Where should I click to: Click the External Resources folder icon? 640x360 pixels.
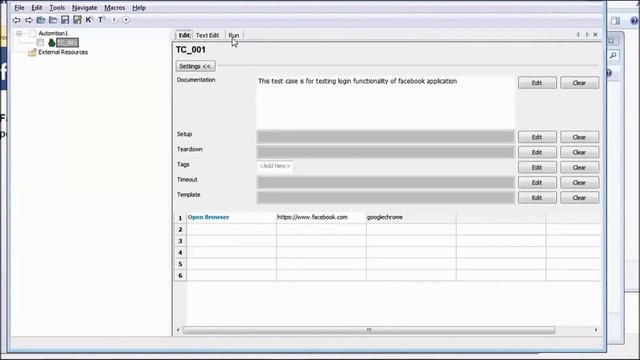(x=32, y=52)
